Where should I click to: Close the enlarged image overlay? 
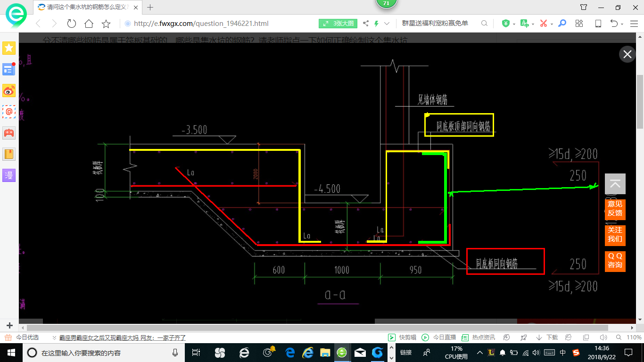coord(627,54)
